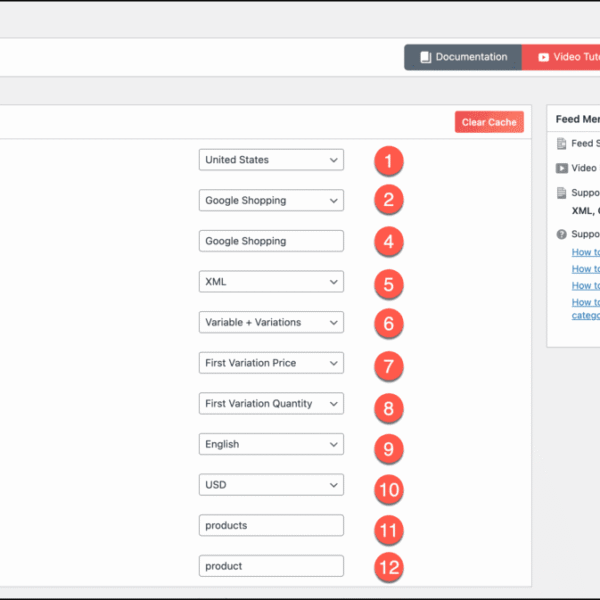Open the First Variation Price dropdown
600x600 pixels.
271,363
